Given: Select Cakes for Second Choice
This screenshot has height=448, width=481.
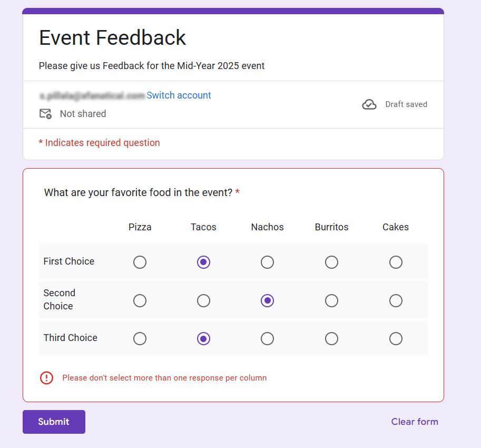Looking at the screenshot, I should [x=396, y=300].
